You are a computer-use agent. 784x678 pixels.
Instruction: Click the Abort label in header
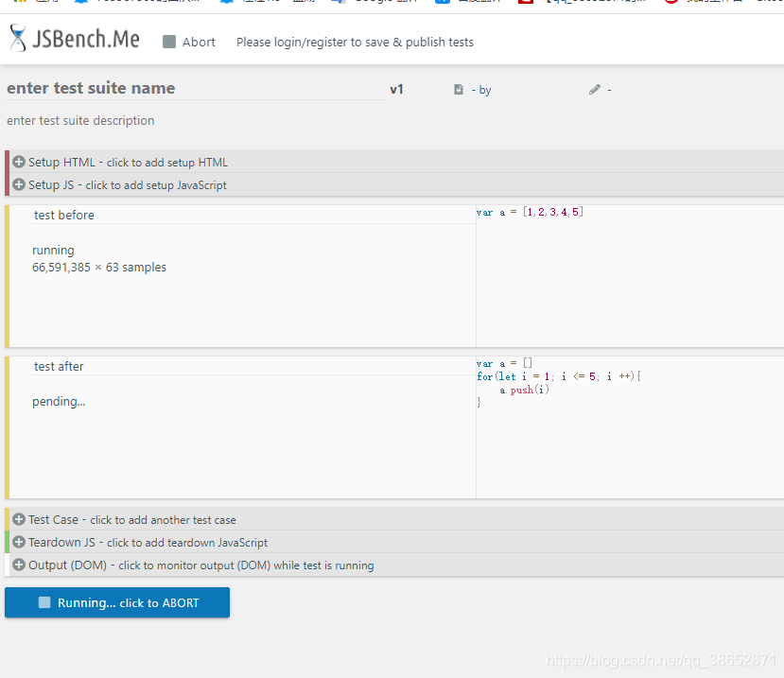199,42
